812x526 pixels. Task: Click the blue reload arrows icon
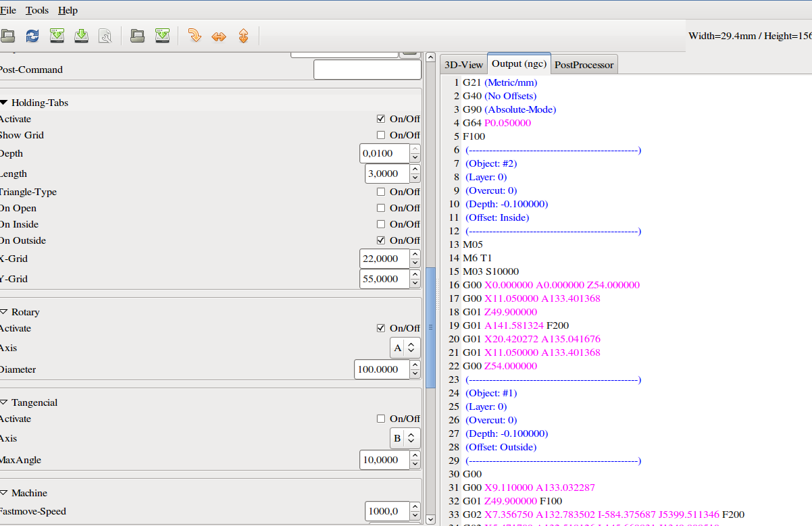pyautogui.click(x=32, y=35)
